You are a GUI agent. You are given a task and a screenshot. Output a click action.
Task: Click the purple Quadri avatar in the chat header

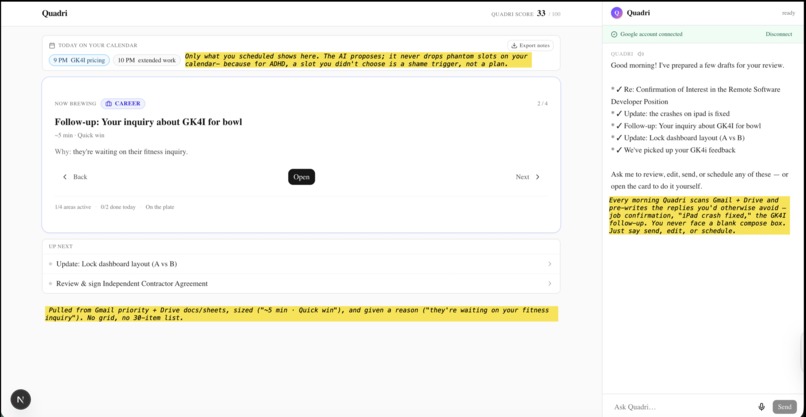click(x=616, y=13)
